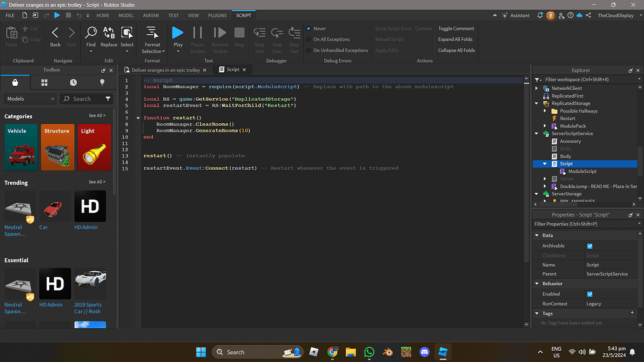Click the Toggle Comment action
Viewport: 644px width, 362px height.
click(456, 29)
